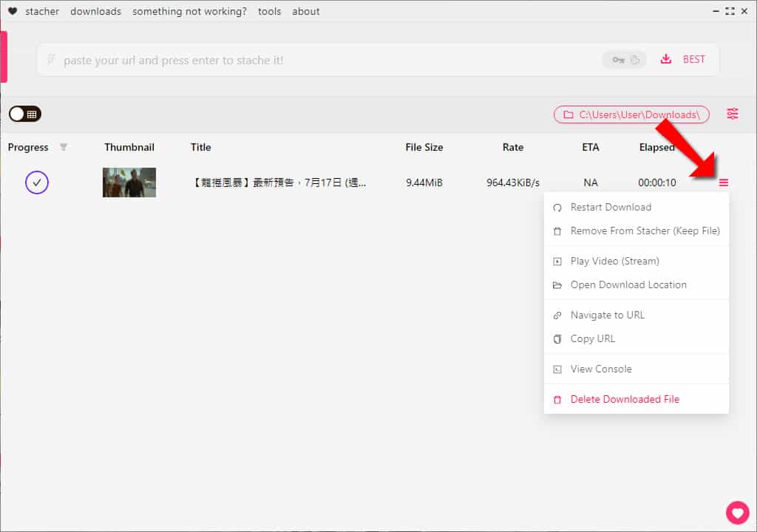Click the folder icon in download path button

click(568, 115)
